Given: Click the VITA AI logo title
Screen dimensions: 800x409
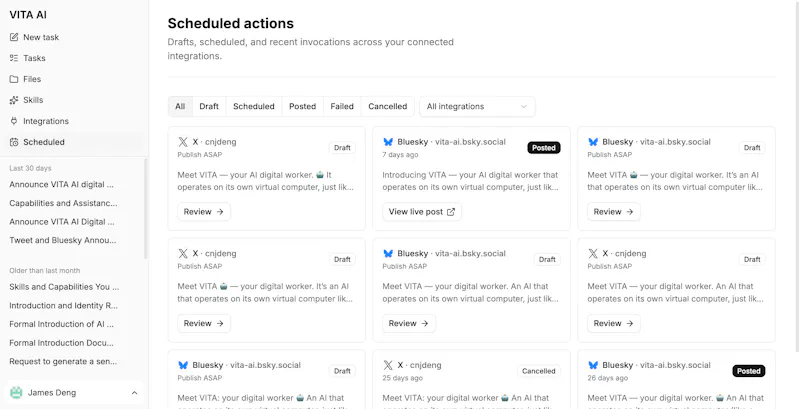Looking at the screenshot, I should click(28, 15).
